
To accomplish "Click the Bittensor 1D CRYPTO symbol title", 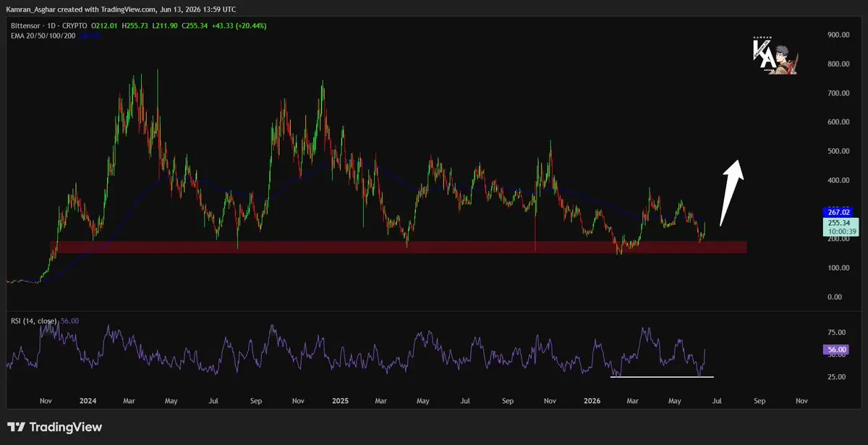I will pos(45,25).
